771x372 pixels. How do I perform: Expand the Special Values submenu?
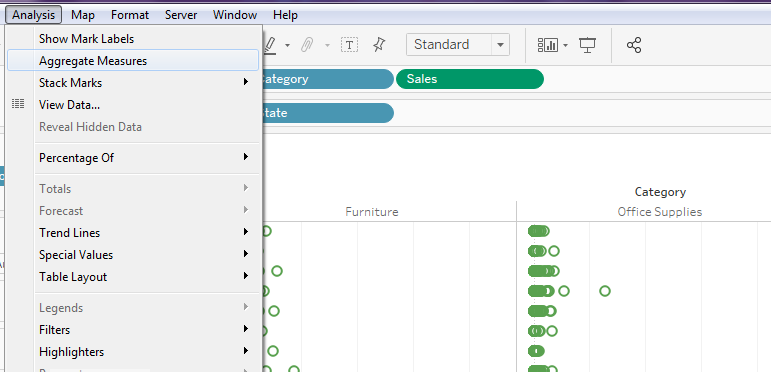(x=133, y=255)
